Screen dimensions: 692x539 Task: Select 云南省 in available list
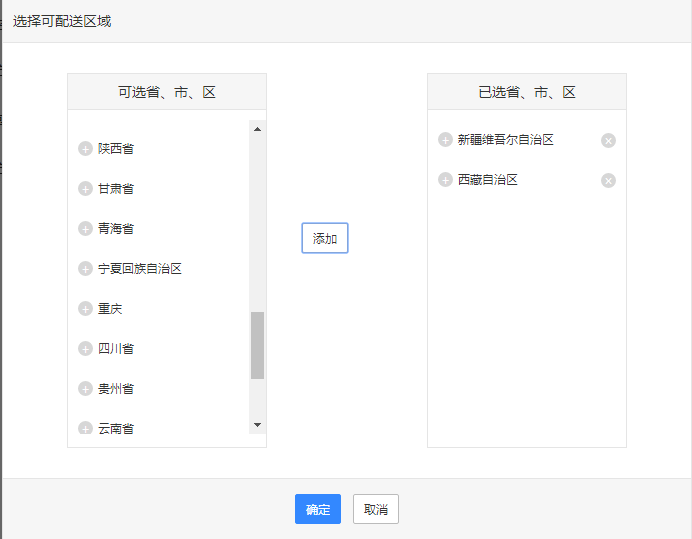(116, 428)
